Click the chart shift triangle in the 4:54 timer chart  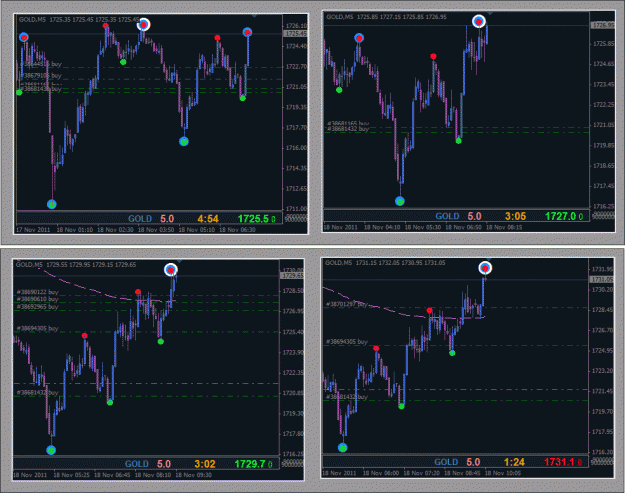tap(254, 16)
